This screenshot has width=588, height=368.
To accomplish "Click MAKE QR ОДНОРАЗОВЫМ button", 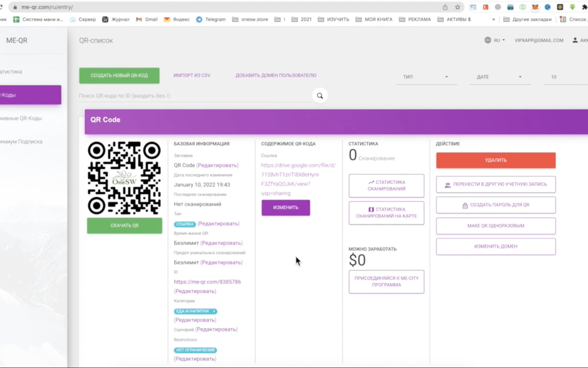I will coord(496,226).
